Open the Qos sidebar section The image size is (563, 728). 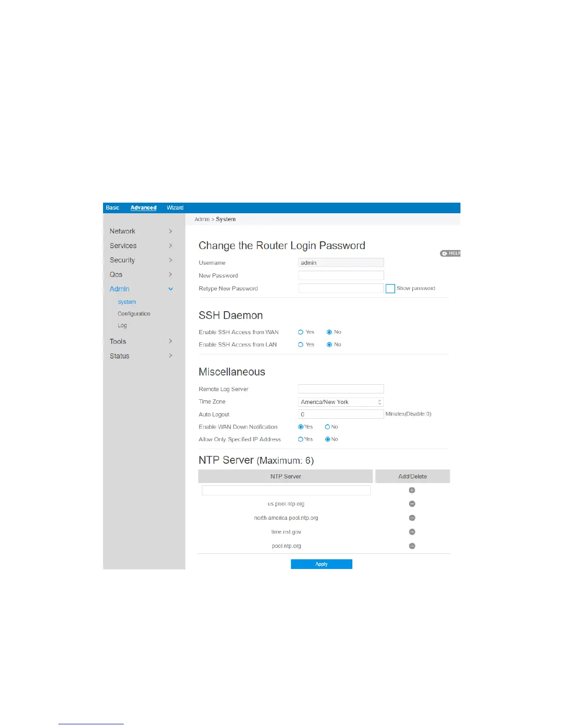pos(116,274)
